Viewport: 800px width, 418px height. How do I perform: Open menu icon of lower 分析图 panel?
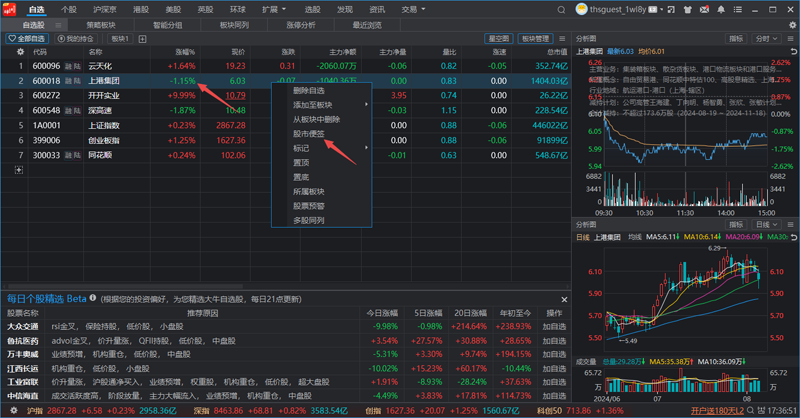click(x=790, y=225)
